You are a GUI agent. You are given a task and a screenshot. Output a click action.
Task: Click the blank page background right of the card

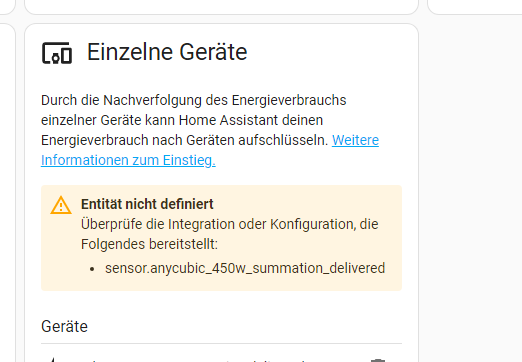(x=470, y=187)
